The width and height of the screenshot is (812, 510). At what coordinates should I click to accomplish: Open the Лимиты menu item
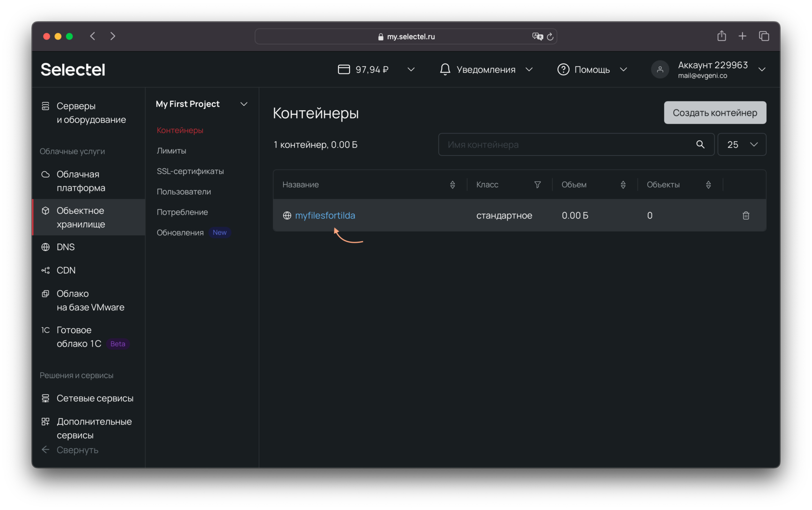tap(172, 151)
